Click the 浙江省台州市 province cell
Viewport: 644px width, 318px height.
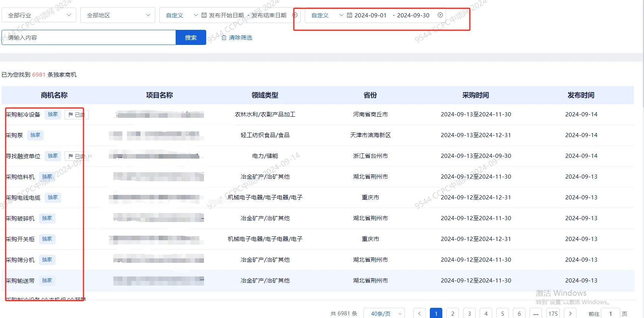pyautogui.click(x=370, y=156)
